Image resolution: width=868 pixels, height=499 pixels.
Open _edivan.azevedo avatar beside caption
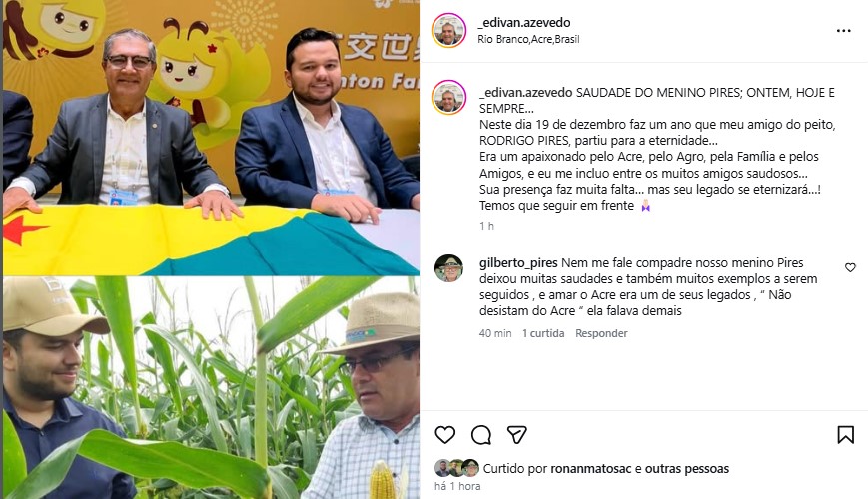tap(448, 98)
